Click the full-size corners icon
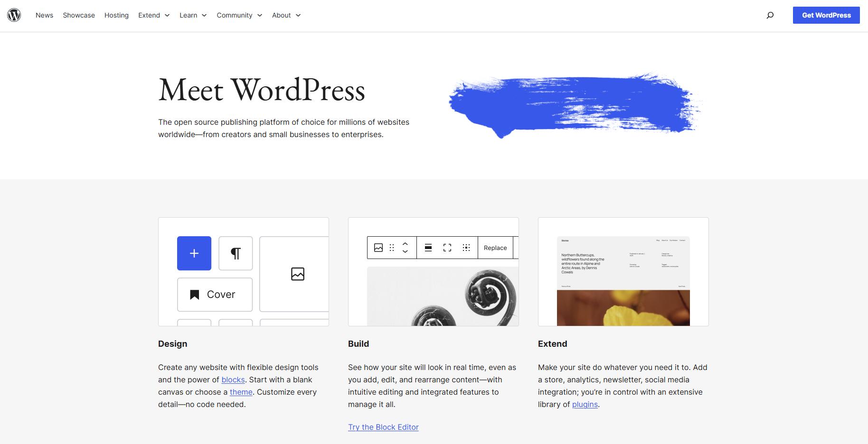Viewport: 868px width, 444px height. 447,248
